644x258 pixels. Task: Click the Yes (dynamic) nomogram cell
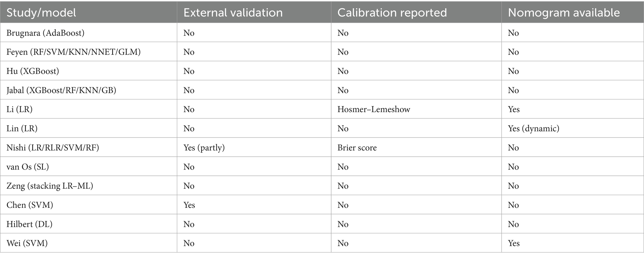533,128
